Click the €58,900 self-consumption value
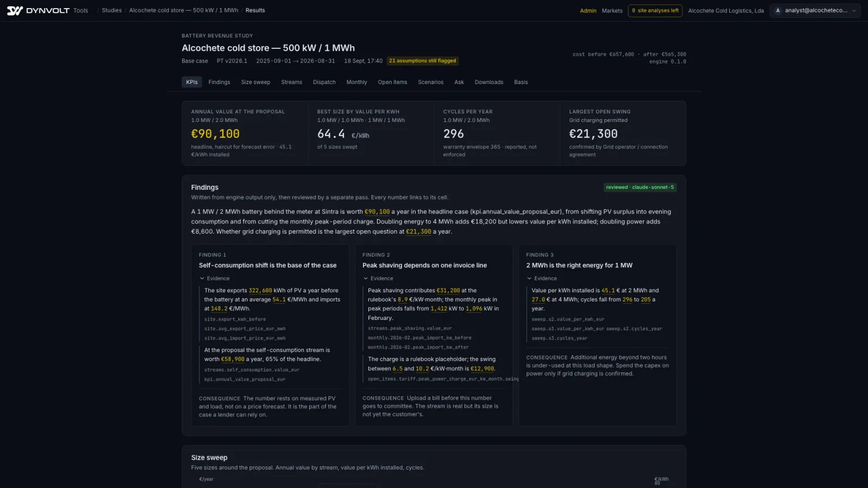This screenshot has height=488, width=868. pos(233,359)
